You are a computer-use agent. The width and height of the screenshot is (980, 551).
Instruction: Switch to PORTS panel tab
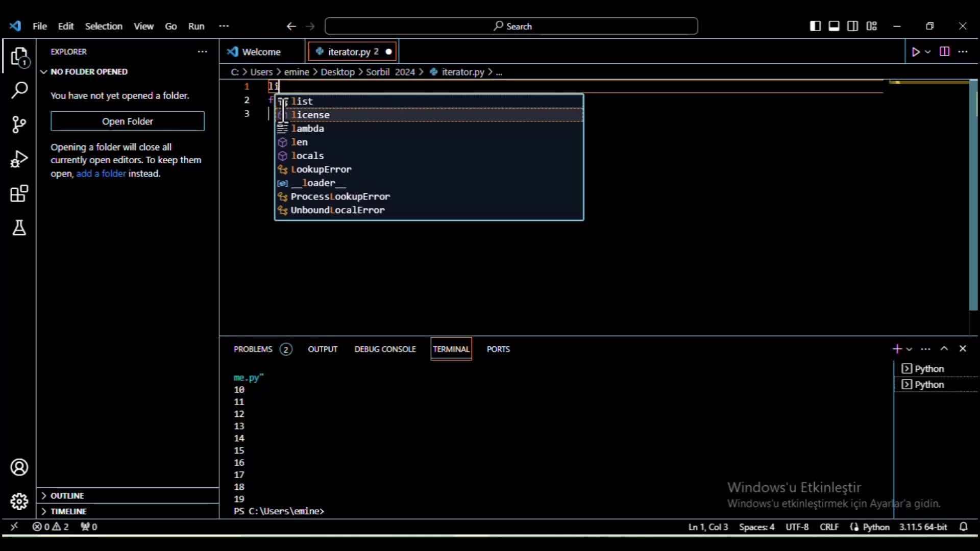(498, 349)
